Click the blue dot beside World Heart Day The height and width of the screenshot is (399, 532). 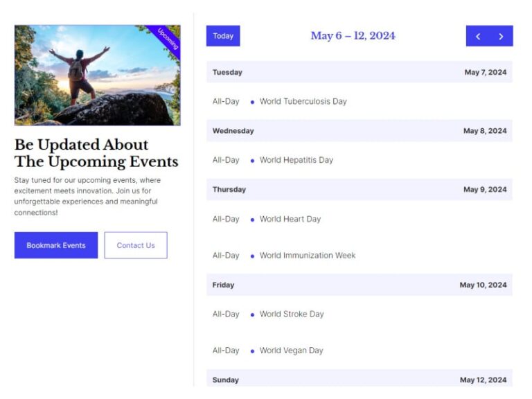coord(252,220)
